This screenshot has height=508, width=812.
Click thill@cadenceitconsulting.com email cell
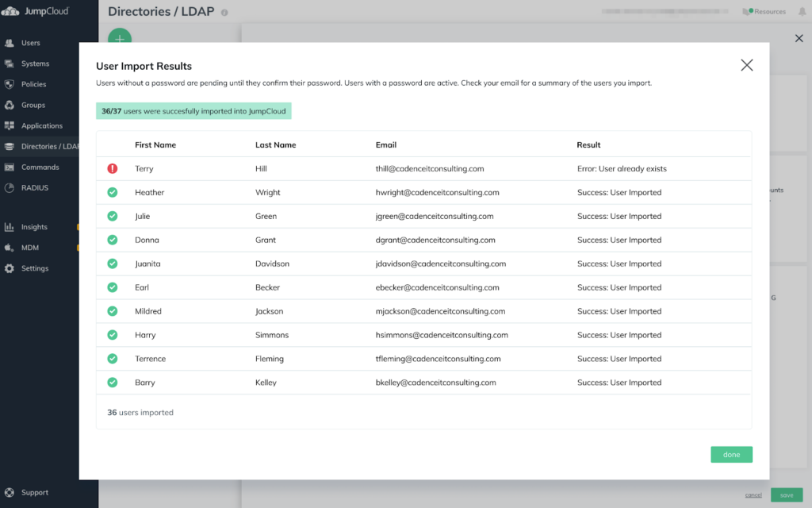point(430,169)
